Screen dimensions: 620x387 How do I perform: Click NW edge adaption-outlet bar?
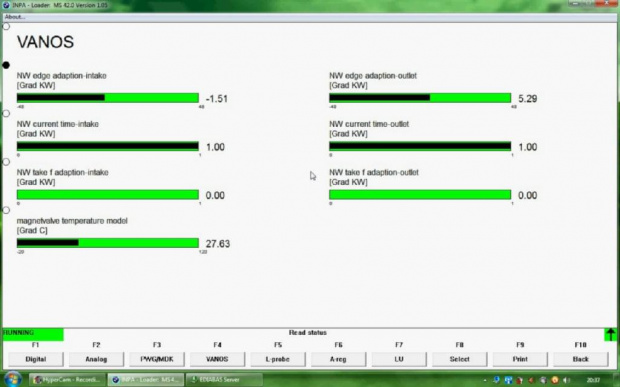click(420, 98)
